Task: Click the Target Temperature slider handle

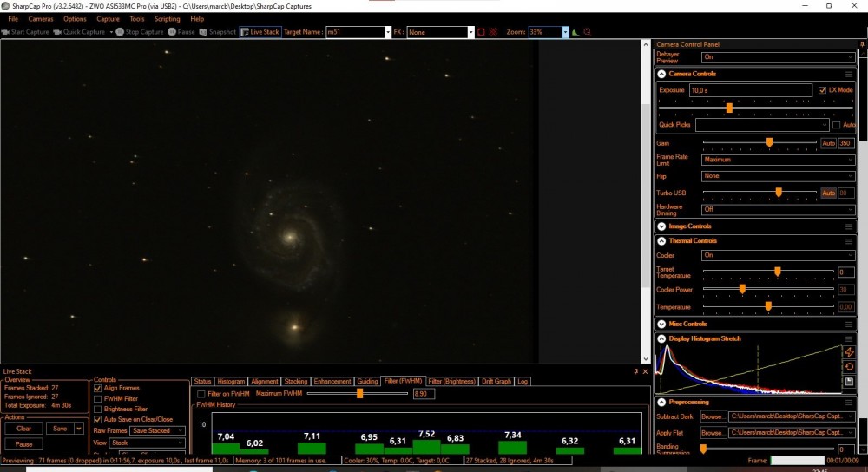Action: (x=777, y=272)
